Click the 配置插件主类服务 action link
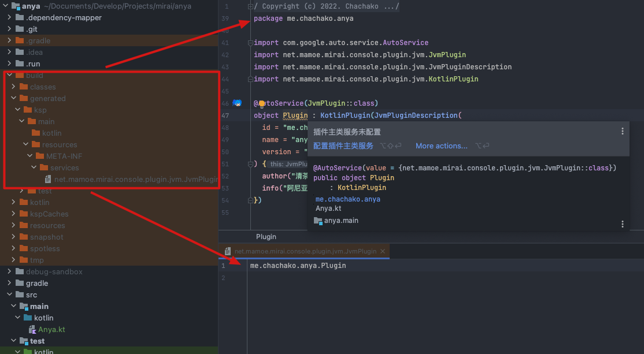Viewport: 644px width, 354px height. [x=343, y=146]
